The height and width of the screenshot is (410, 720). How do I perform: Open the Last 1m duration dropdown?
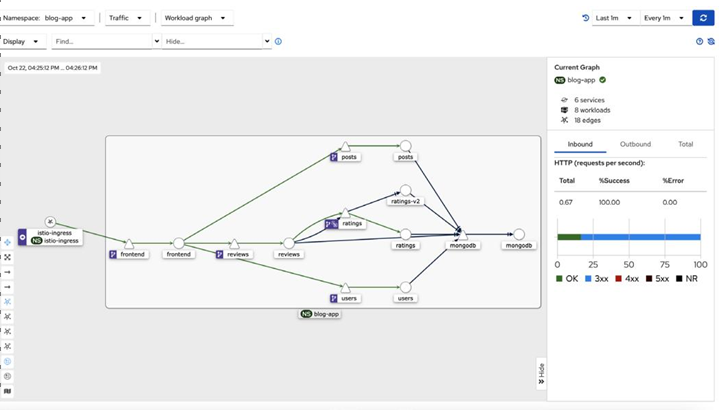[x=615, y=18]
